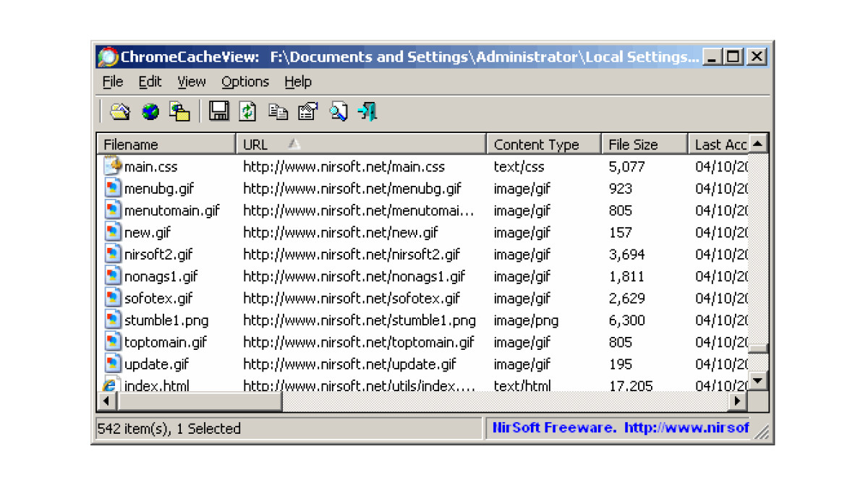
Task: Click the text/css content type cell
Action: (520, 166)
